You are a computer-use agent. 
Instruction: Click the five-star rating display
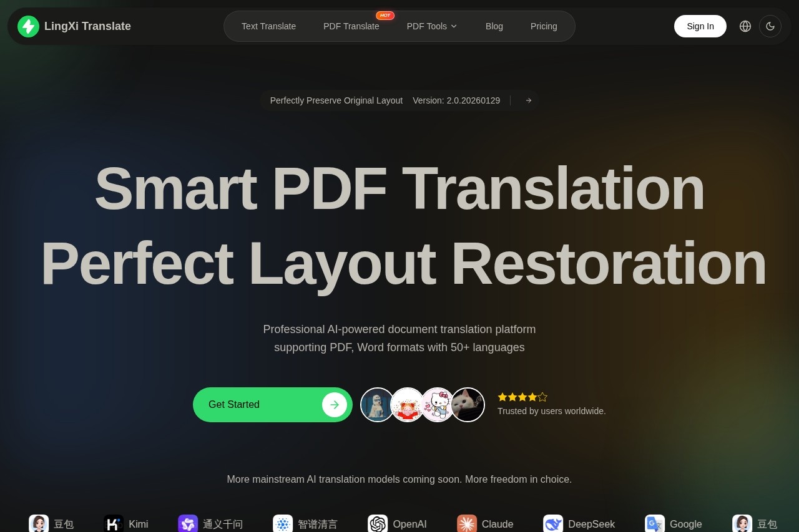(522, 397)
